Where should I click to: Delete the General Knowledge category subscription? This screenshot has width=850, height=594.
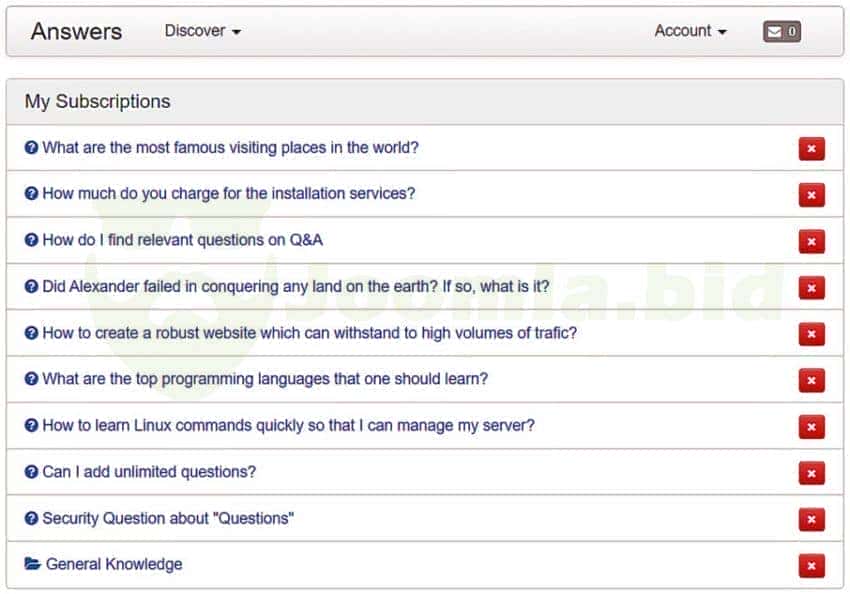pyautogui.click(x=811, y=566)
